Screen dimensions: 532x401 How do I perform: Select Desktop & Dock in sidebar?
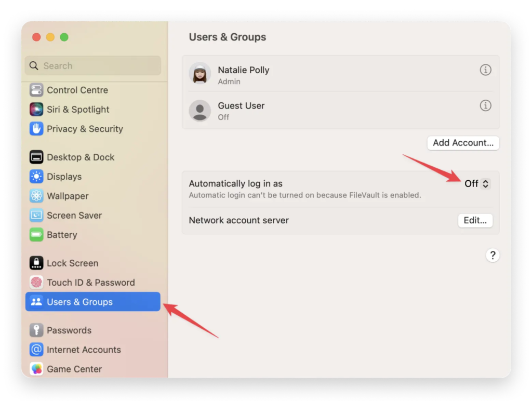click(92, 157)
